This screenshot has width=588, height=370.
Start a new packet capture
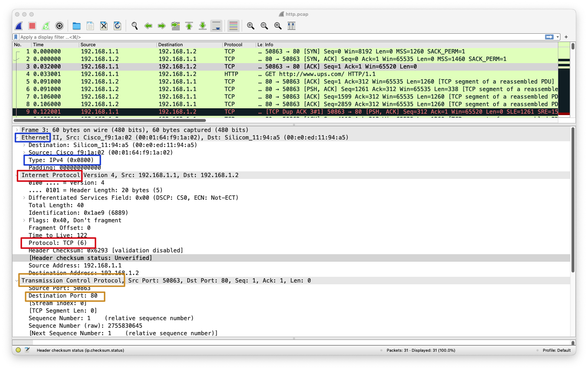click(x=18, y=25)
